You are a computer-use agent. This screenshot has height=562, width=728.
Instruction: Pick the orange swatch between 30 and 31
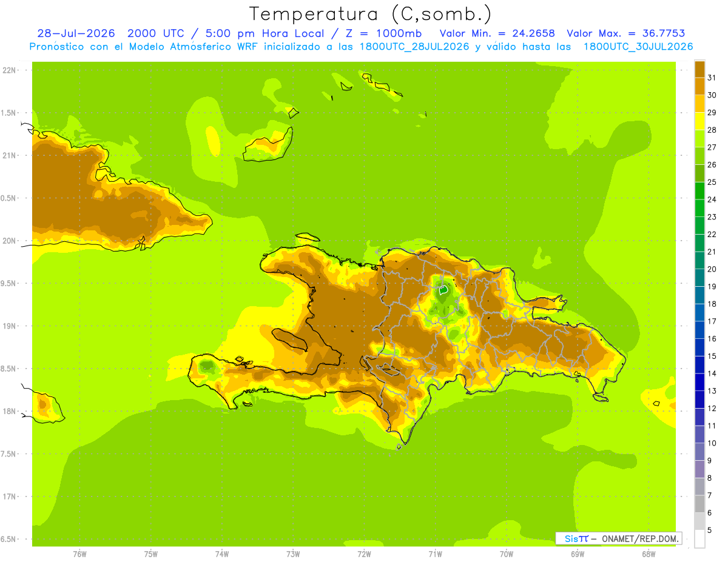click(x=699, y=86)
